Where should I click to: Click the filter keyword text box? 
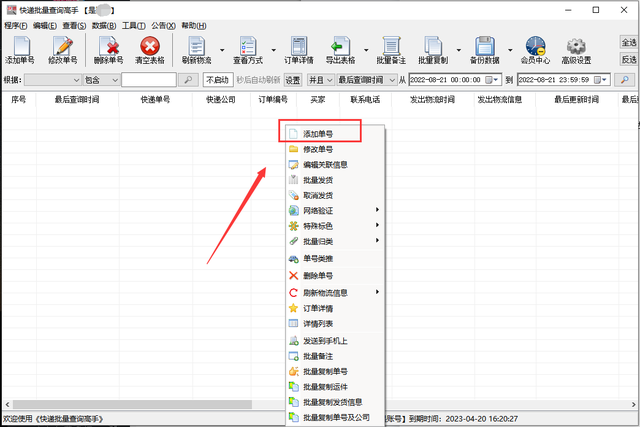point(149,80)
